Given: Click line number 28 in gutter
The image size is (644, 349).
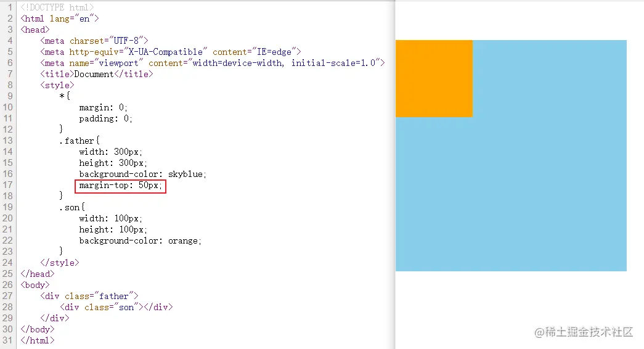Looking at the screenshot, I should (8, 307).
